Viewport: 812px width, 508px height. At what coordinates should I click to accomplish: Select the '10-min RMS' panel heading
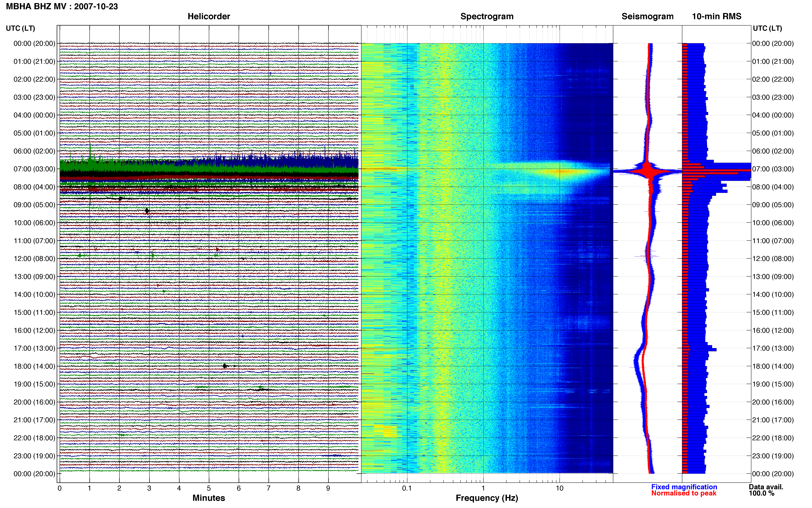pyautogui.click(x=716, y=16)
